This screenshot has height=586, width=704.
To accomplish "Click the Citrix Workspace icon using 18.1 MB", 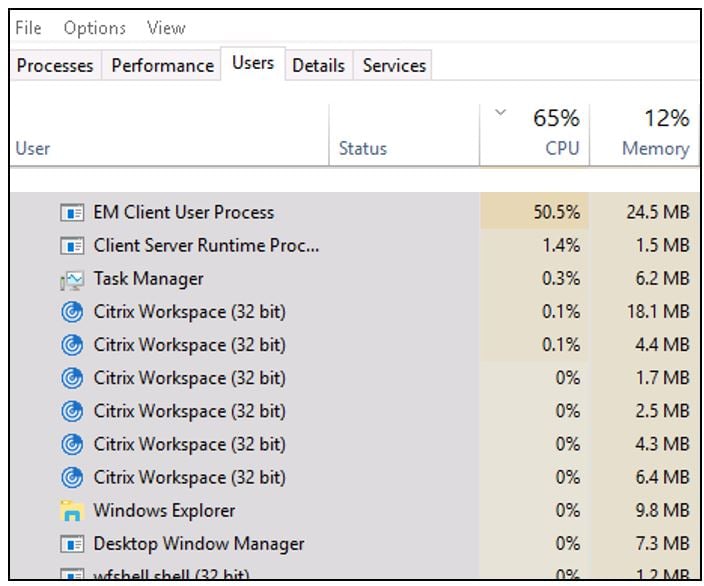I will (71, 312).
